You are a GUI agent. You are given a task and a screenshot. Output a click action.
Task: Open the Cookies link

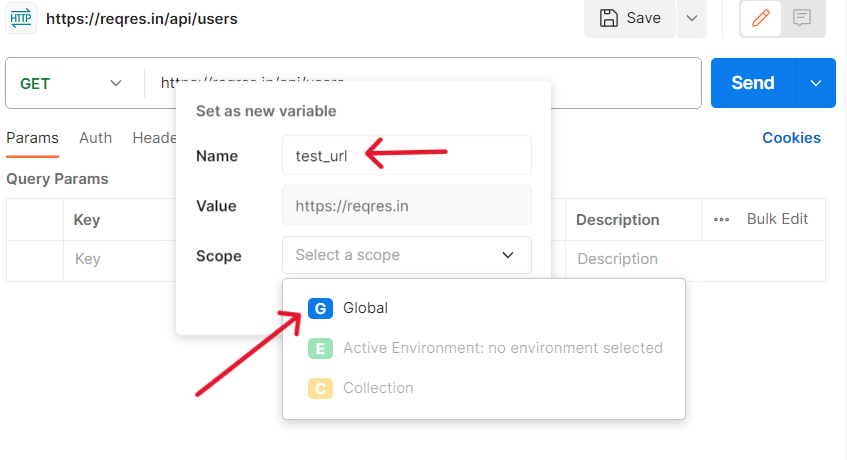coord(791,138)
